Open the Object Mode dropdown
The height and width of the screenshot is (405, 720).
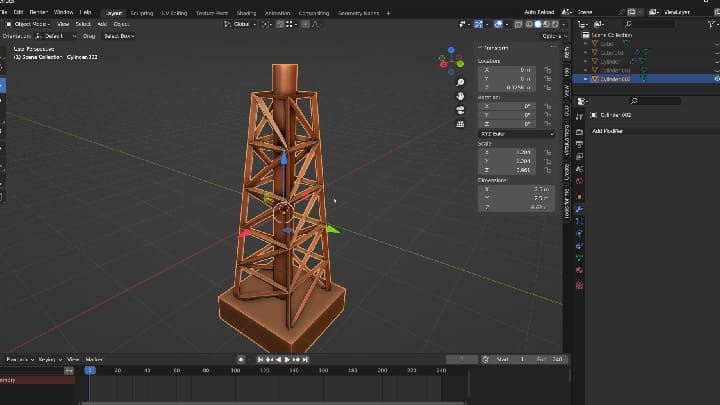[28, 24]
